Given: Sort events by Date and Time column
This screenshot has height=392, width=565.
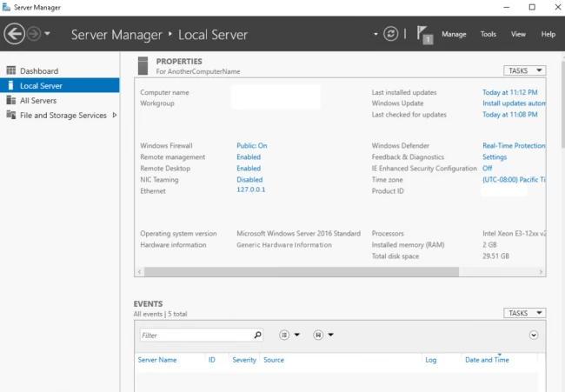Looking at the screenshot, I should [x=487, y=360].
